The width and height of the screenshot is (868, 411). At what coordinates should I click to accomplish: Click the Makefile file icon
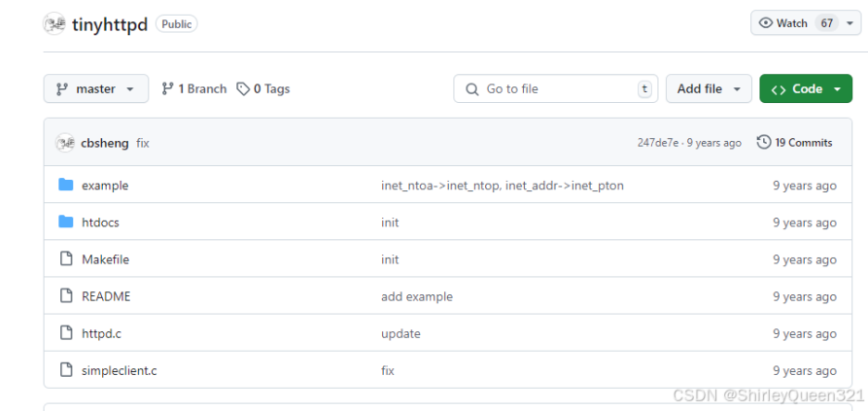66,259
